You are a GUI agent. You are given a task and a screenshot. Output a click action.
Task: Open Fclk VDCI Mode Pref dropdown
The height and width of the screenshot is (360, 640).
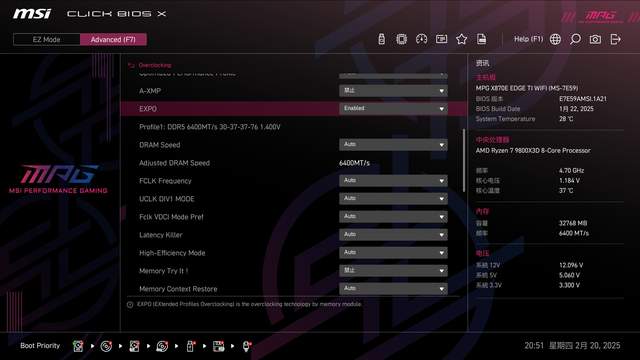click(393, 217)
